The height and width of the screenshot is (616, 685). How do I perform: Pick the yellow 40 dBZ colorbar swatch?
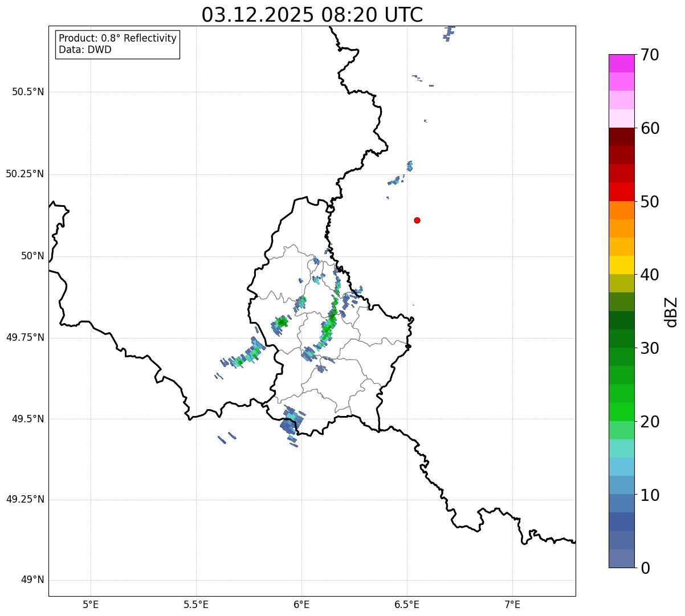(x=622, y=266)
